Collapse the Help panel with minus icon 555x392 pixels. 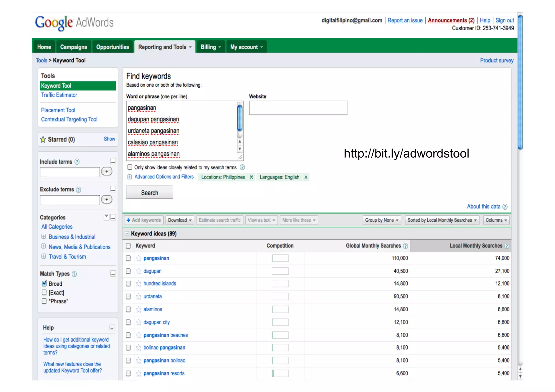pos(112,328)
